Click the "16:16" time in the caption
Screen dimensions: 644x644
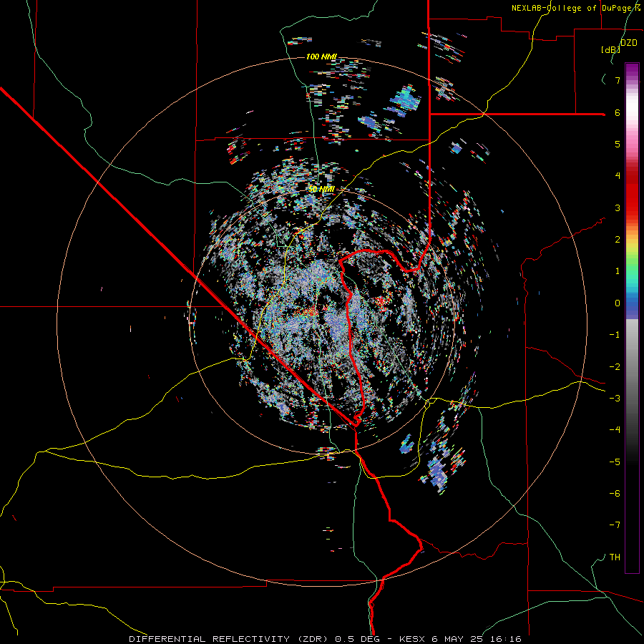pyautogui.click(x=507, y=639)
